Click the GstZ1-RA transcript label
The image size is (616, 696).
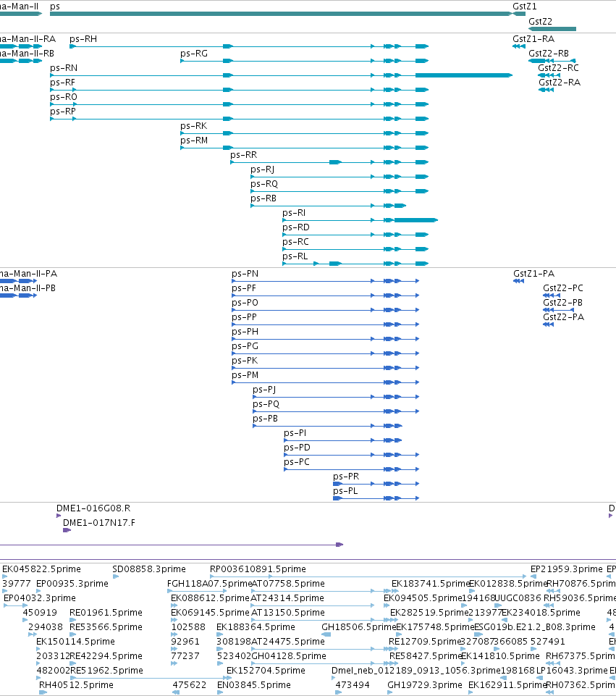coord(533,39)
